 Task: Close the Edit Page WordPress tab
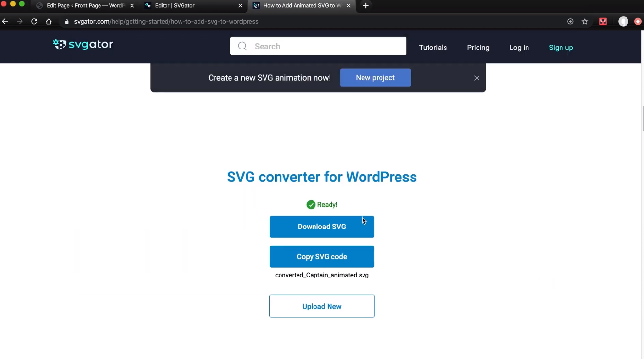pyautogui.click(x=132, y=6)
